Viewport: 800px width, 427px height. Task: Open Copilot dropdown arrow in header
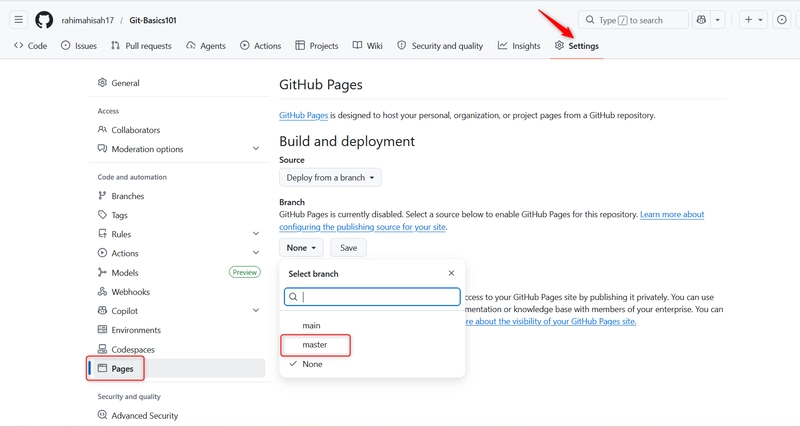click(x=717, y=20)
